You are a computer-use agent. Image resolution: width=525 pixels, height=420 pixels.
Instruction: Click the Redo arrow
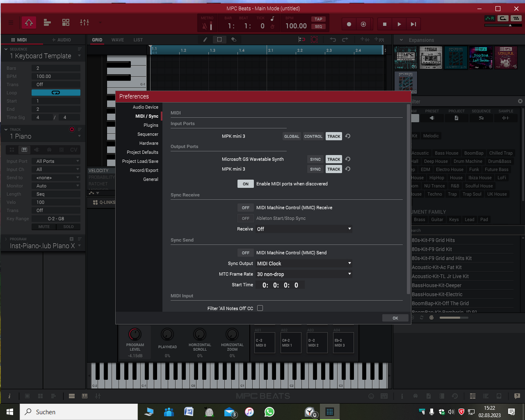click(x=345, y=39)
